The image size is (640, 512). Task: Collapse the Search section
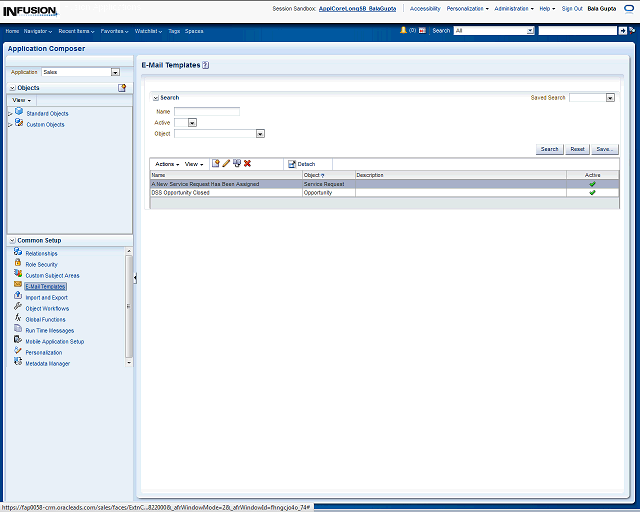tap(155, 98)
